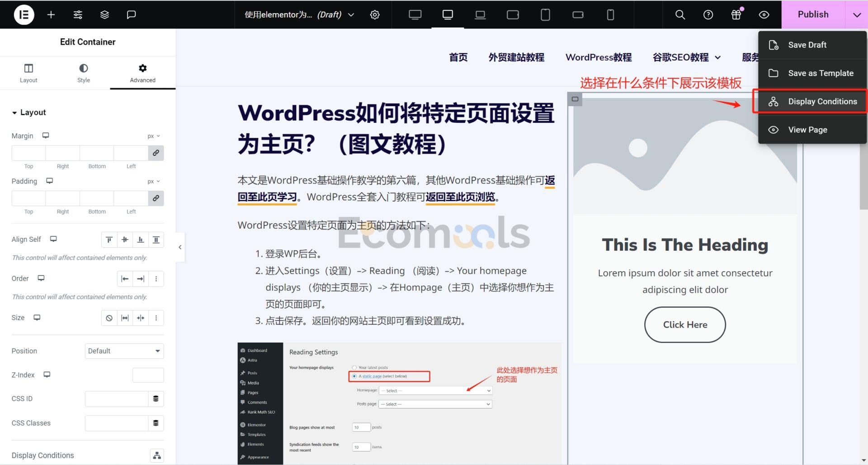The image size is (868, 465).
Task: Change the Padding unit px dropdown
Action: click(x=153, y=181)
